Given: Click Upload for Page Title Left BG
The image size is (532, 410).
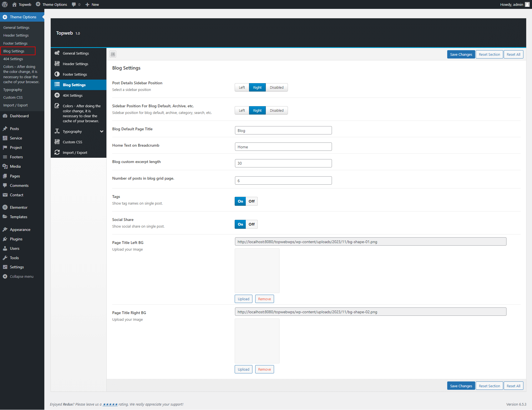Looking at the screenshot, I should pyautogui.click(x=244, y=299).
